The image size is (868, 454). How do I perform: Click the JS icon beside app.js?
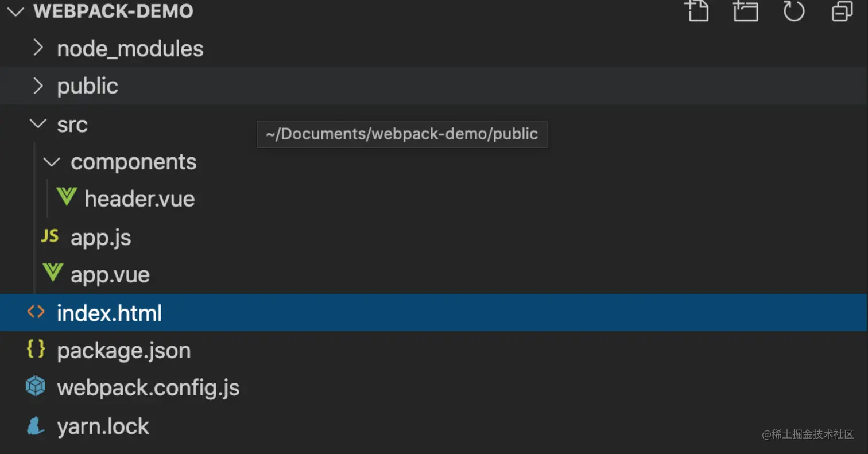click(x=51, y=236)
